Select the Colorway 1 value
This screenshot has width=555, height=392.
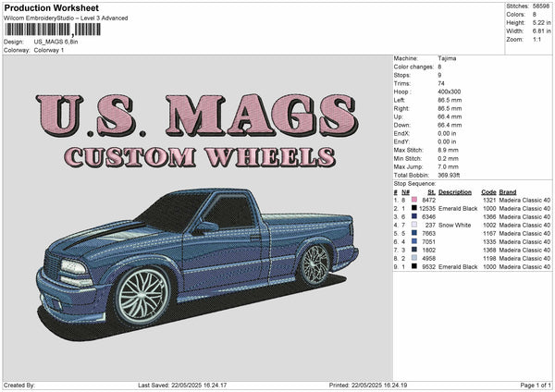pyautogui.click(x=49, y=50)
